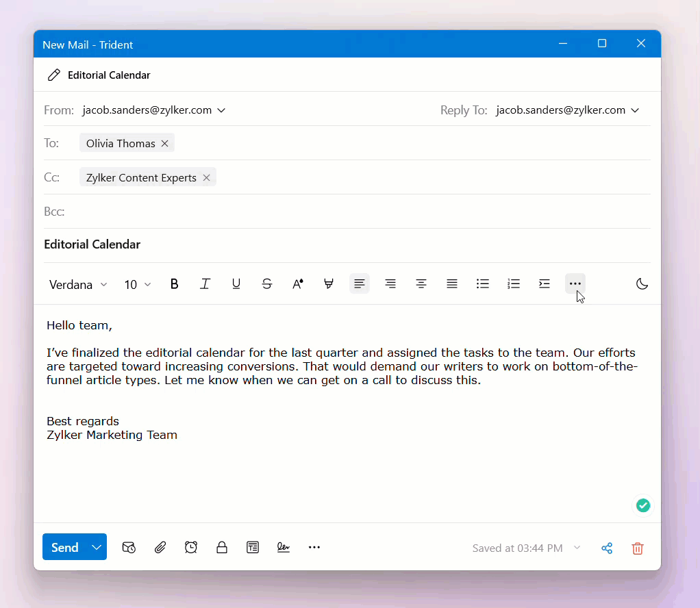Remove Zylker Content Experts from Cc

point(206,177)
